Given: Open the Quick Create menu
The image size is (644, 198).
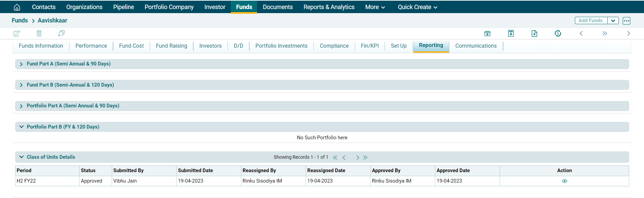Looking at the screenshot, I should pos(417,7).
